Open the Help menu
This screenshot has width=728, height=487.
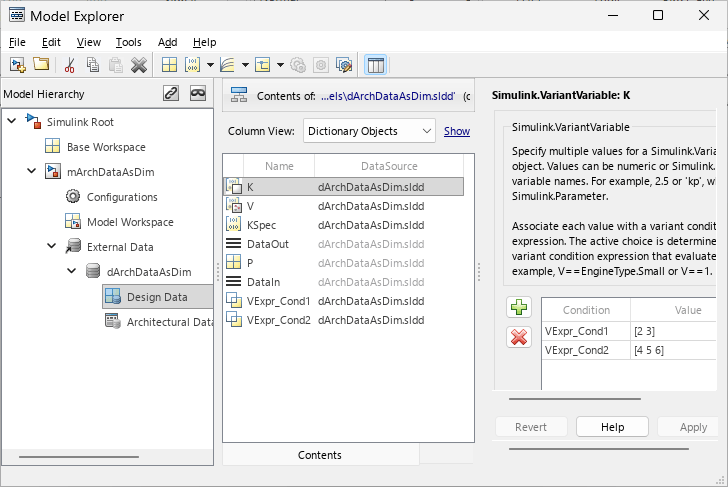[204, 42]
